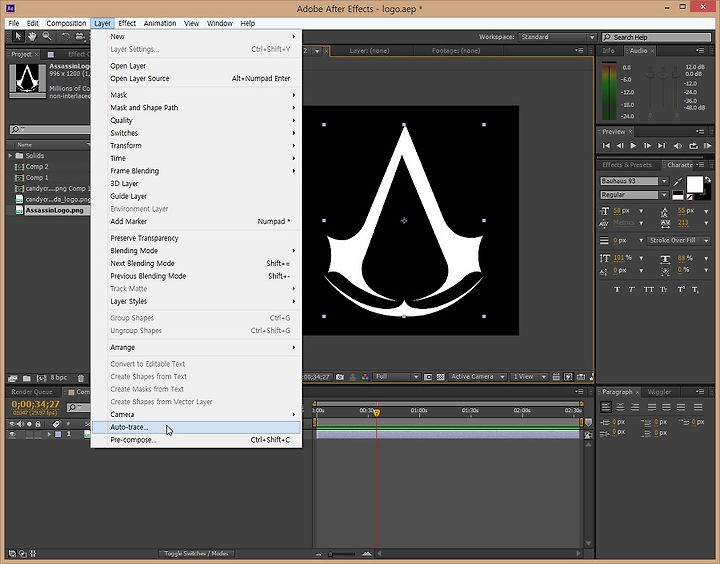Open the Animation menu

pos(160,23)
